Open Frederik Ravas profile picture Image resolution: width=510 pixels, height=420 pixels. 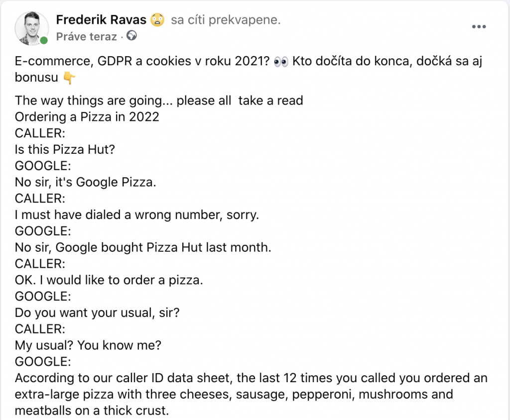pos(31,28)
